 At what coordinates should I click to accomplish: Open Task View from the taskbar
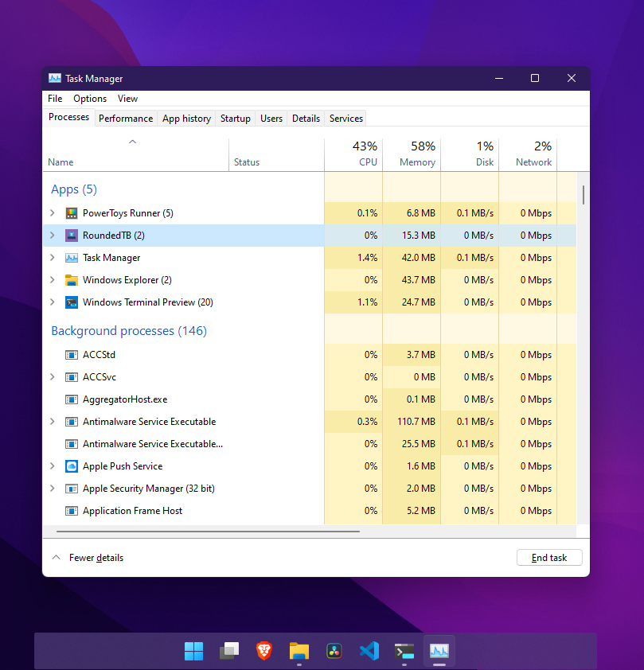(x=229, y=651)
